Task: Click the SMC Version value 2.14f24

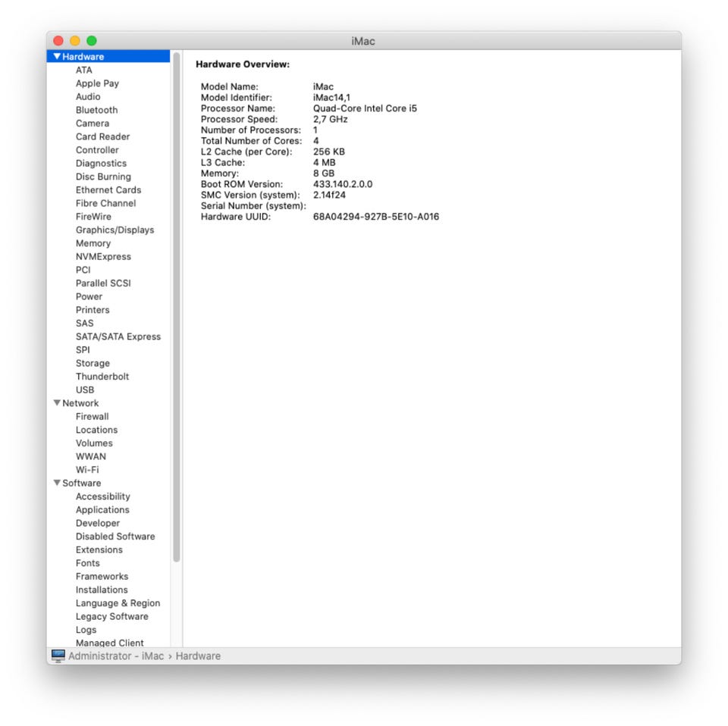Action: point(329,195)
